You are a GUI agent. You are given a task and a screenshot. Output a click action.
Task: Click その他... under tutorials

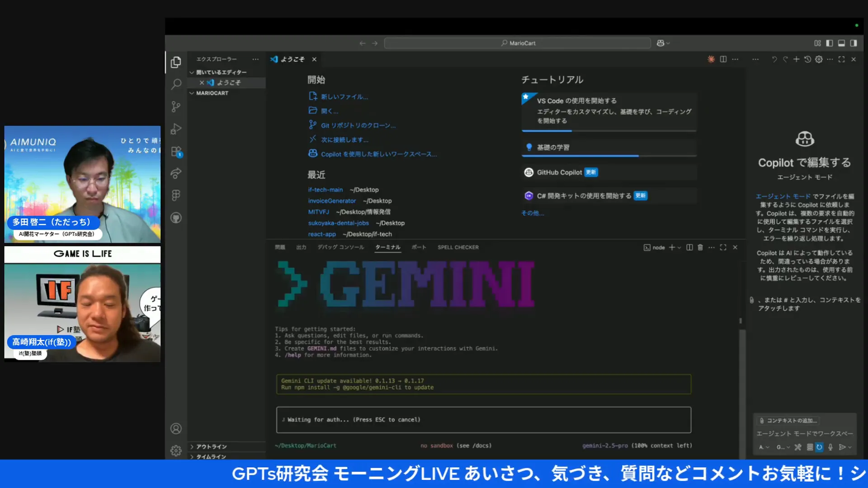click(533, 213)
